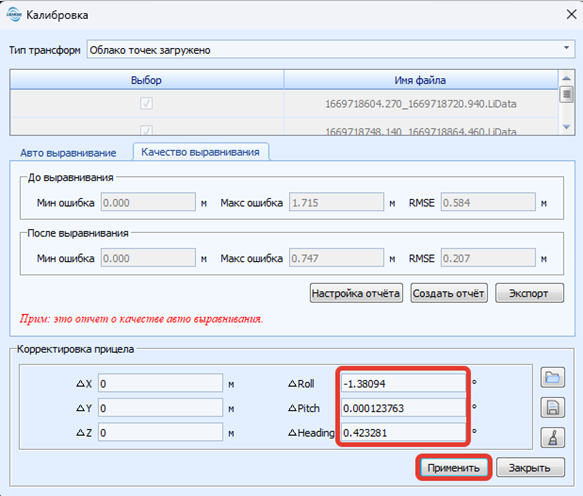Click the Применить button
The height and width of the screenshot is (496, 583).
(453, 468)
